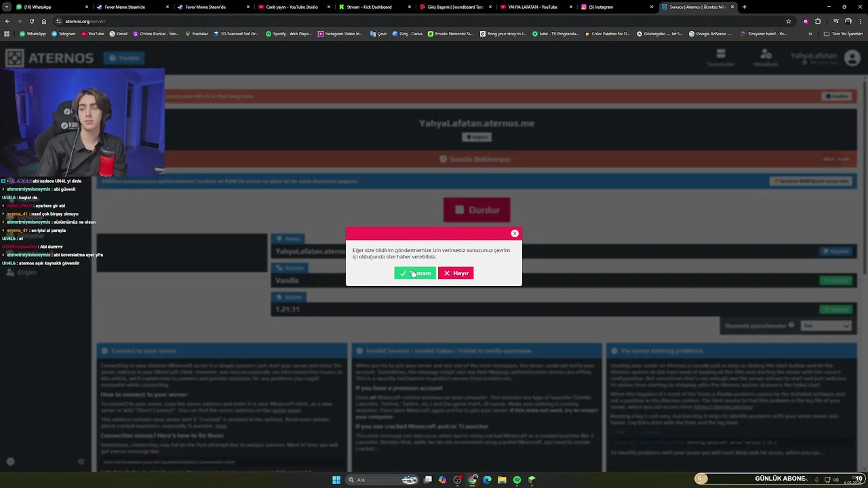Click the browser back arrow

[x=7, y=21]
